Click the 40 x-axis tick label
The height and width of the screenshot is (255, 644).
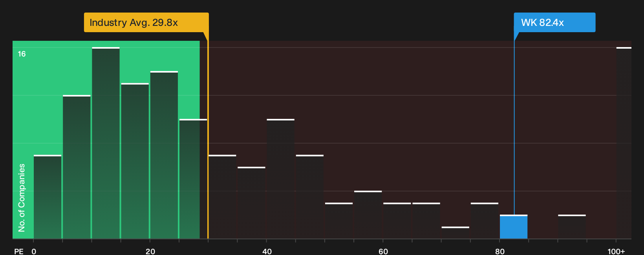tap(267, 251)
